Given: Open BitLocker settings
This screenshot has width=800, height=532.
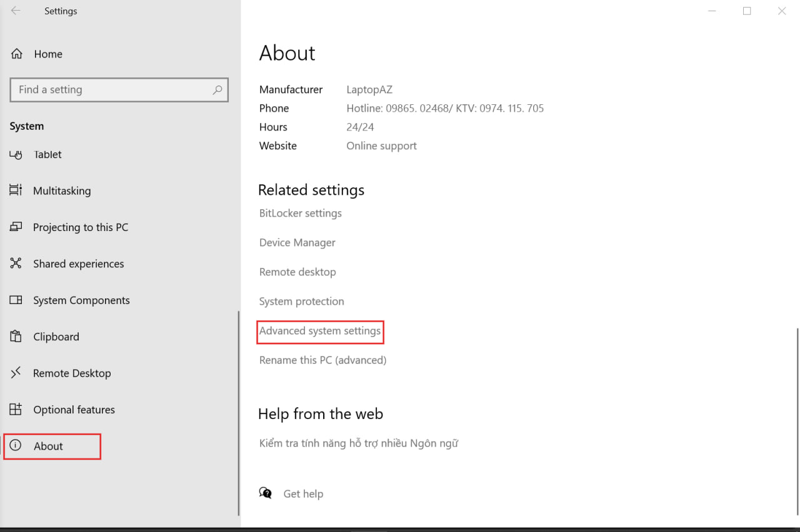Looking at the screenshot, I should (300, 213).
